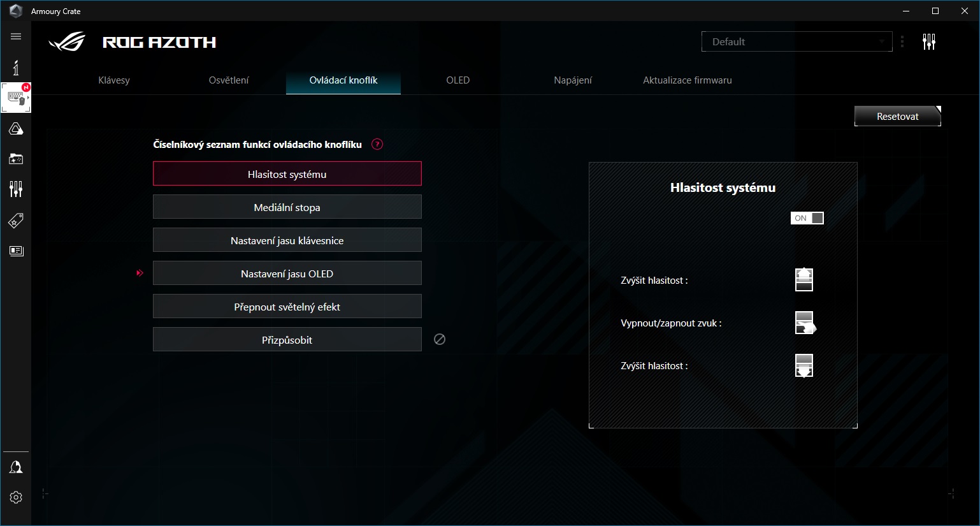Open the News icon in sidebar
The height and width of the screenshot is (526, 980).
pos(16,251)
